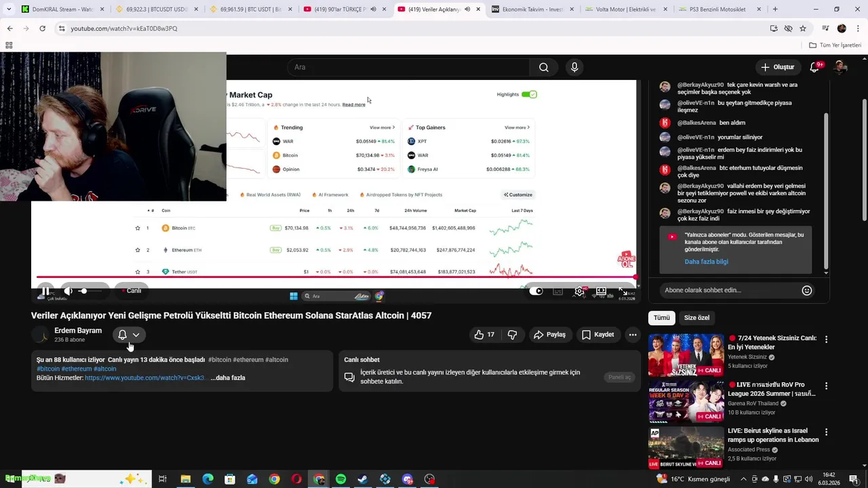Image resolution: width=868 pixels, height=488 pixels.
Task: Go back in browser history
Action: 9,28
